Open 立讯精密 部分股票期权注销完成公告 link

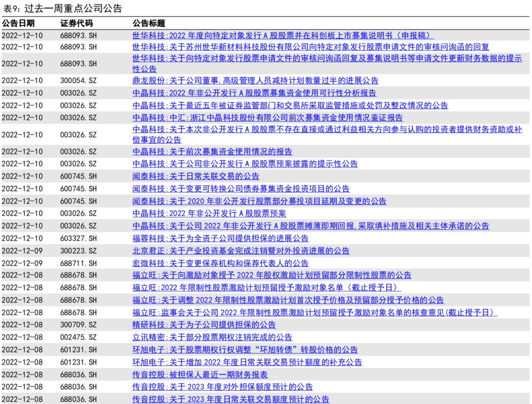click(212, 337)
